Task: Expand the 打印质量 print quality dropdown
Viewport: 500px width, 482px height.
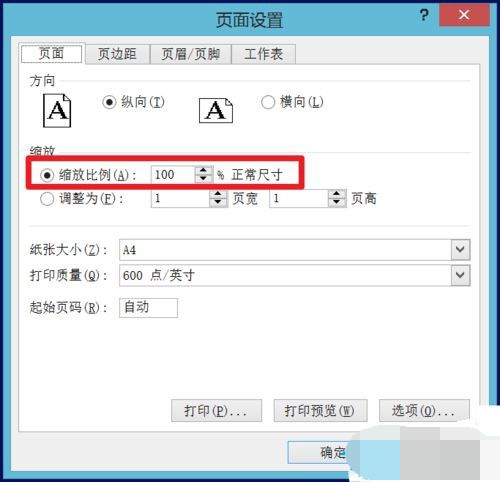Action: (x=460, y=275)
